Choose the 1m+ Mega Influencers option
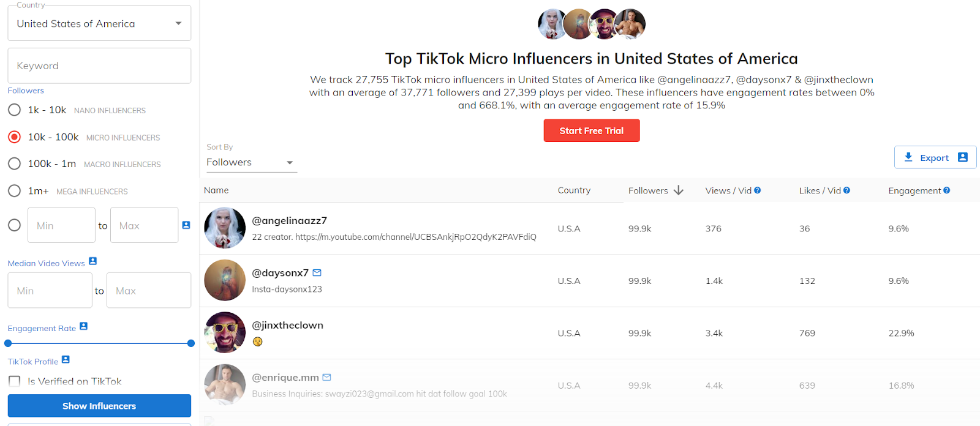The height and width of the screenshot is (426, 980). pos(15,191)
